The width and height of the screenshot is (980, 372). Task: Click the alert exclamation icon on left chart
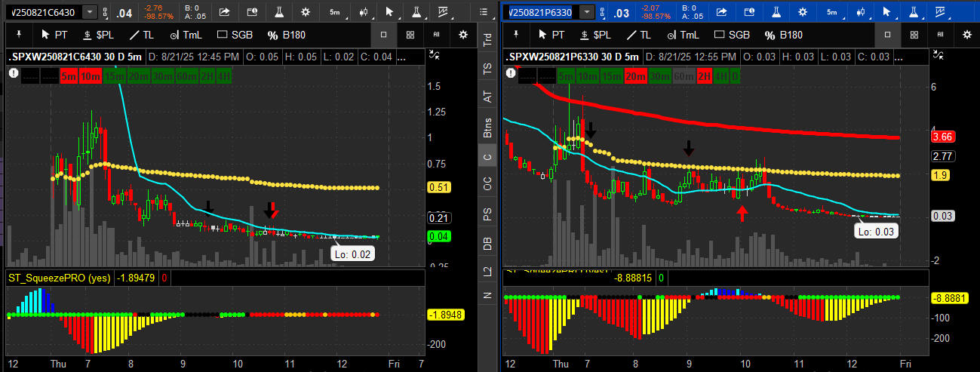(14, 73)
